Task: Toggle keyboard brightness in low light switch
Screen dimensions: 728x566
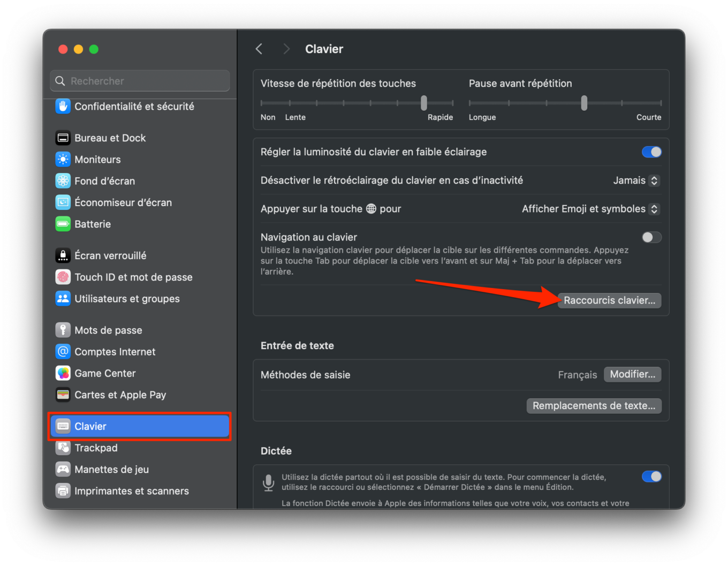Action: click(x=651, y=152)
